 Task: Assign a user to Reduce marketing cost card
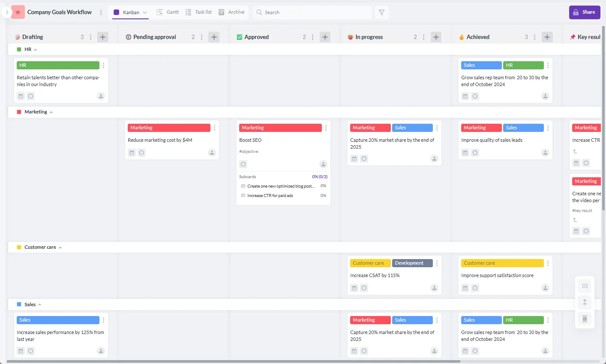212,152
